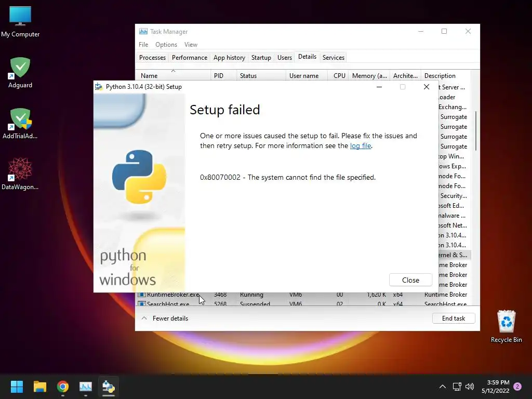Screen dimensions: 532x399
Task: Open the taskbar clock and date
Action: tap(495, 387)
